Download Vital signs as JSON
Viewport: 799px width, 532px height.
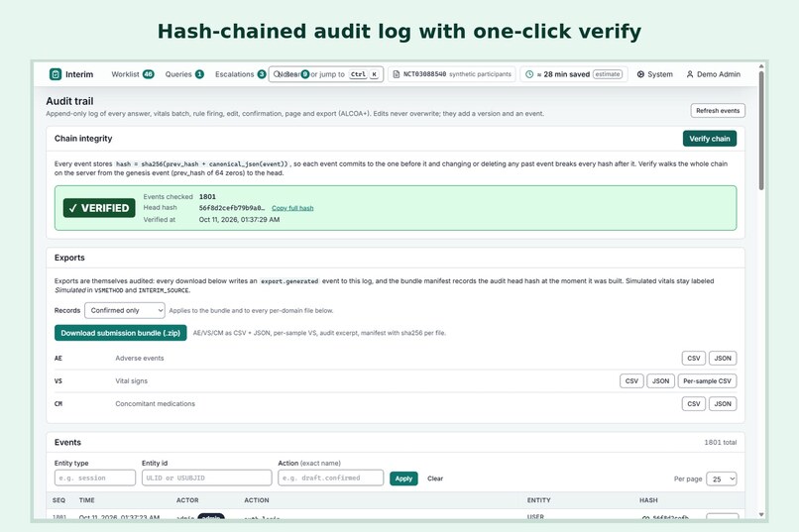pos(660,381)
